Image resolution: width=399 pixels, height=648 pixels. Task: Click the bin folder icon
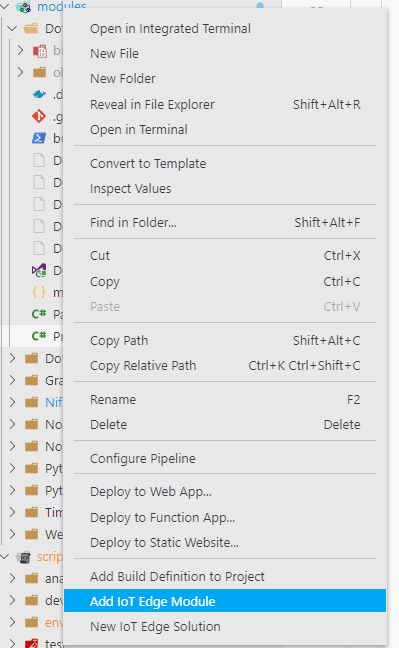pos(40,50)
